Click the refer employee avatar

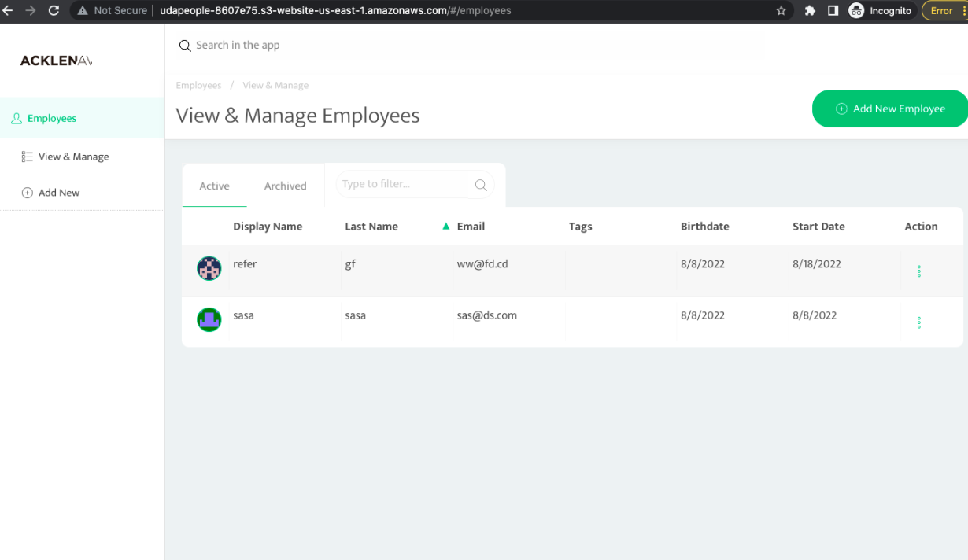coord(209,269)
